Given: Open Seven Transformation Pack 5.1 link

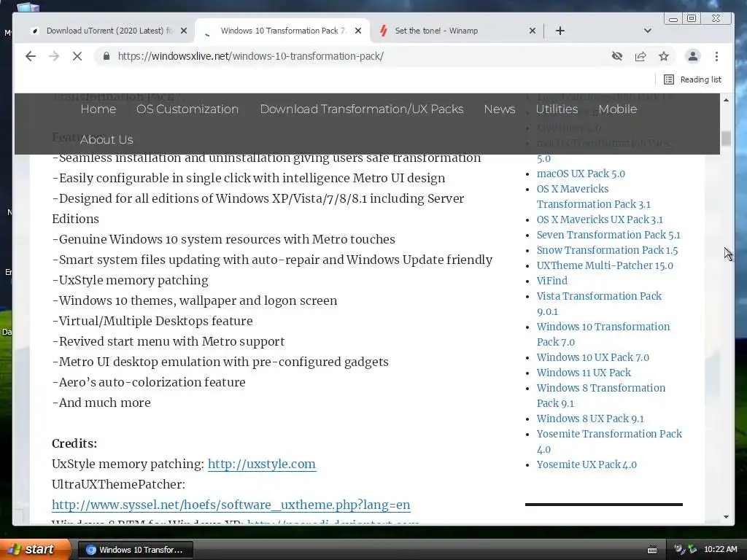Looking at the screenshot, I should [x=608, y=235].
